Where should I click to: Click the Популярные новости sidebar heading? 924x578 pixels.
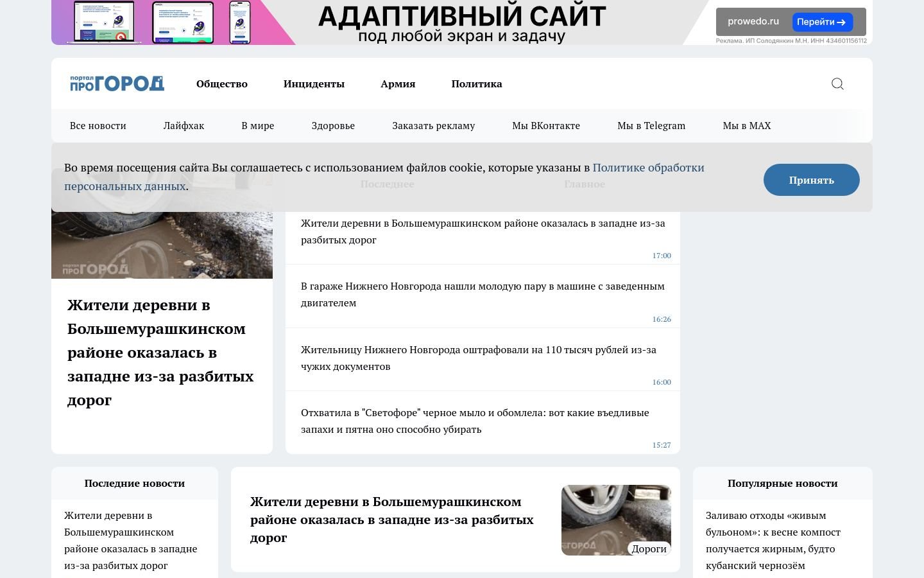pyautogui.click(x=783, y=484)
